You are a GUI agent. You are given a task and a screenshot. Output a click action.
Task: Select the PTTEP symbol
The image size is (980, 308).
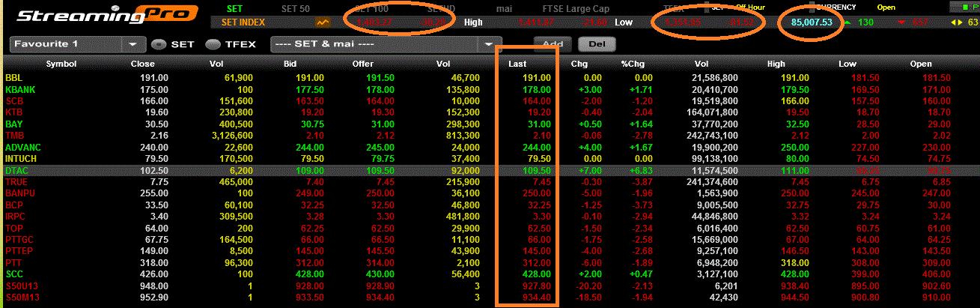19,252
